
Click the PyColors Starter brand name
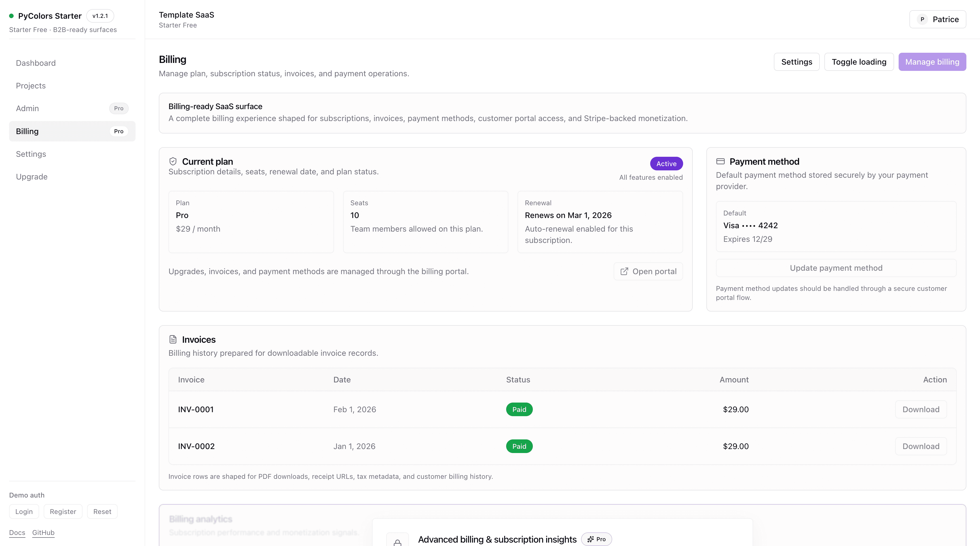(50, 16)
